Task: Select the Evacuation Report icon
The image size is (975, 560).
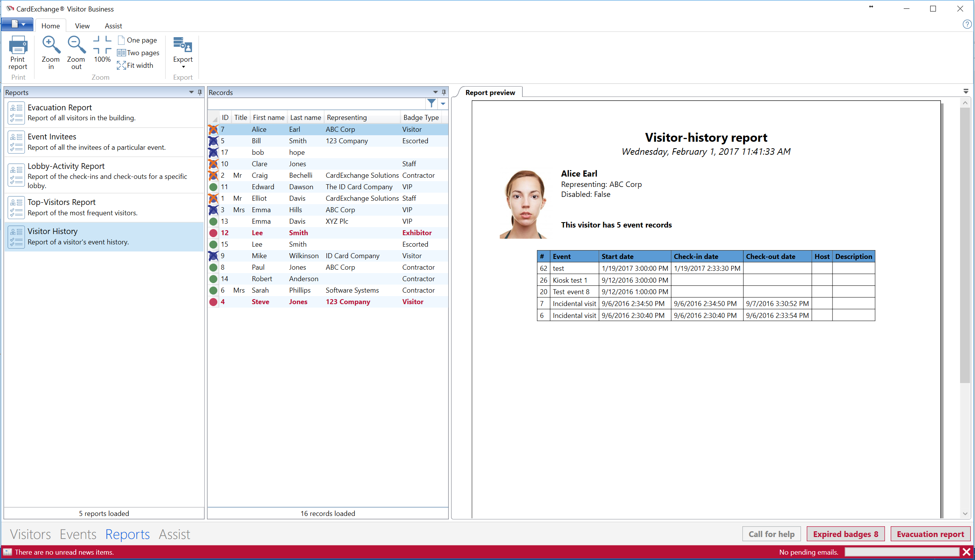Action: click(16, 113)
